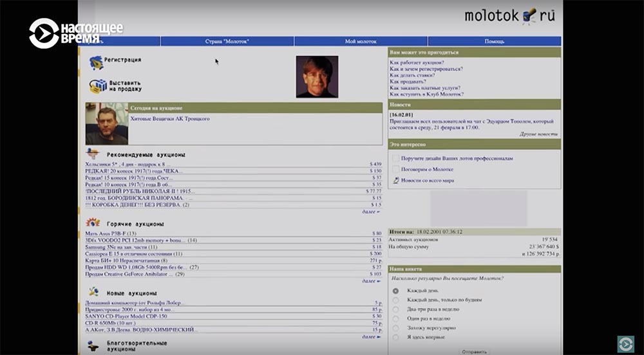Open 'Хитовые Вещички АК Троицкого' link

[x=169, y=118]
